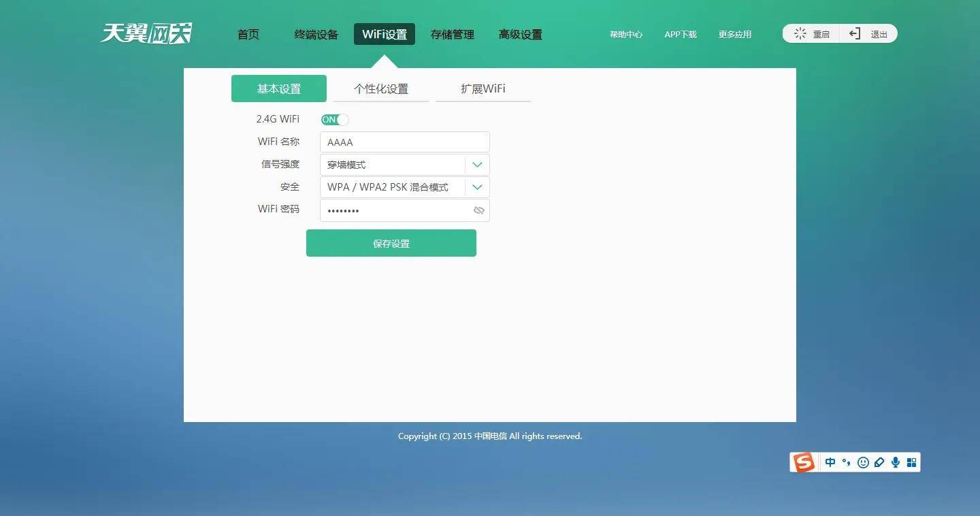Click the Sogou input method logo
Image resolution: width=980 pixels, height=516 pixels.
804,462
